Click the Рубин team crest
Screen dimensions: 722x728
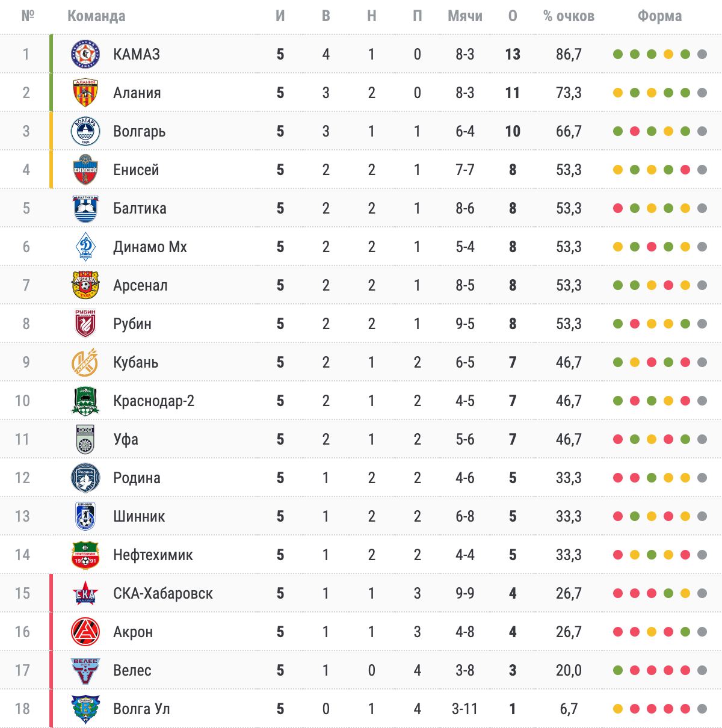point(85,324)
